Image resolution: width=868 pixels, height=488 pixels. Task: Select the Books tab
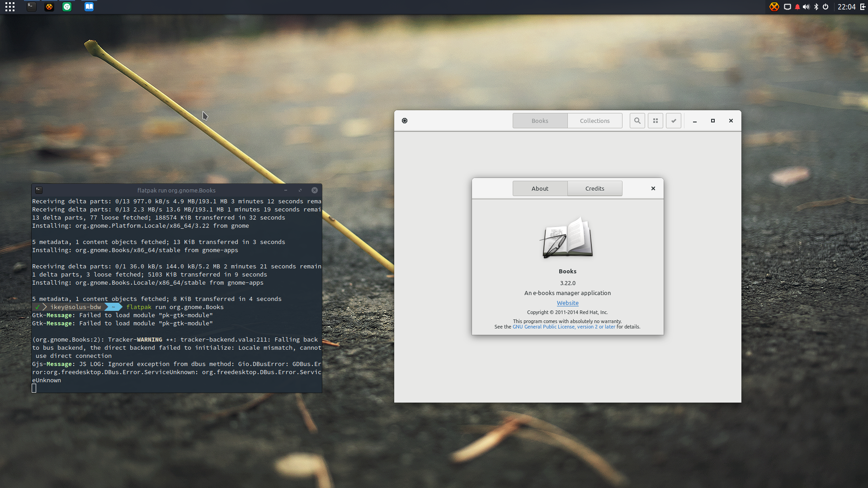[540, 121]
